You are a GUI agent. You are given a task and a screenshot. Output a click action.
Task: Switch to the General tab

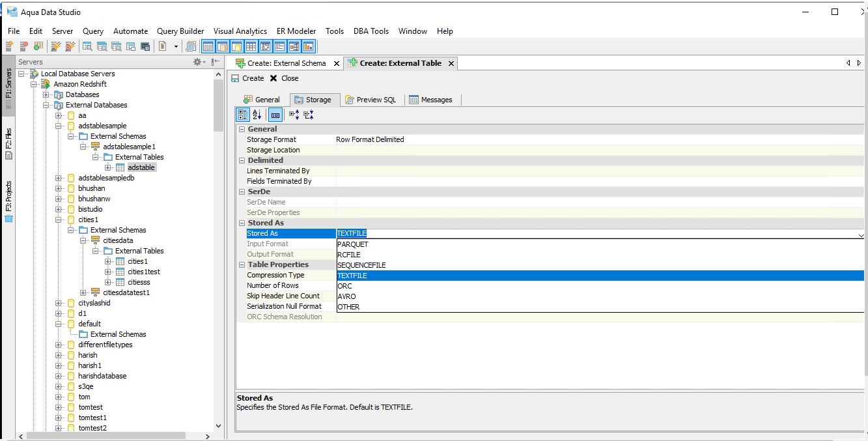click(x=262, y=100)
